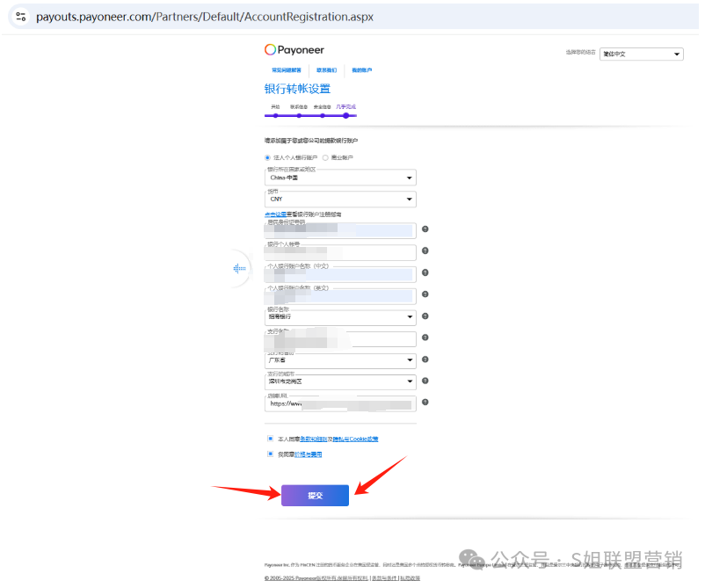
Task: Expand the 深圳市龙岗区 city dropdown
Action: (340, 381)
